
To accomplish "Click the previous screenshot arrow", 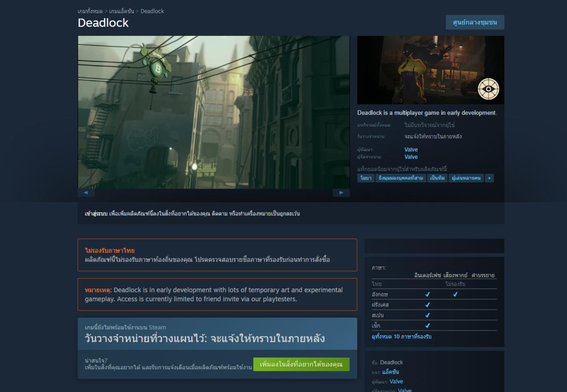I will 86,193.
